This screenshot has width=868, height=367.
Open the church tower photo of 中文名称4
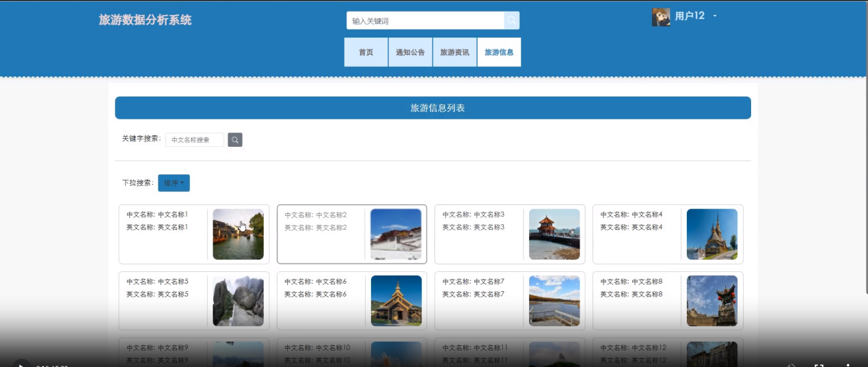tap(712, 234)
